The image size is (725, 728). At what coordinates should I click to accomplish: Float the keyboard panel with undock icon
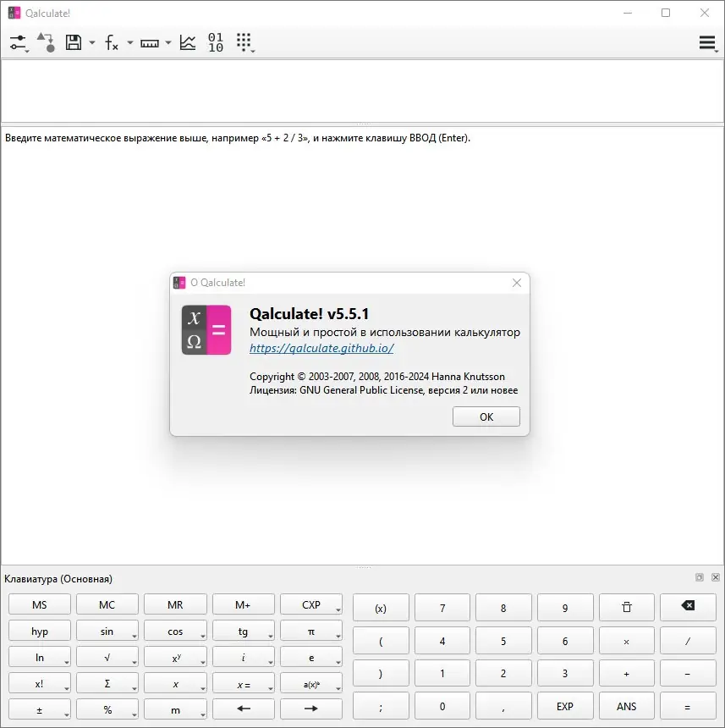pos(700,577)
